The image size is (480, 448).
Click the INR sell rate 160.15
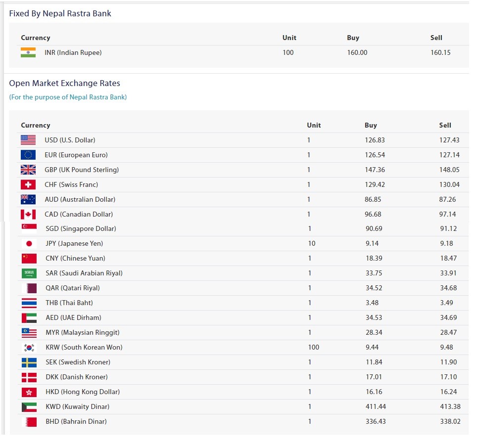pos(440,52)
